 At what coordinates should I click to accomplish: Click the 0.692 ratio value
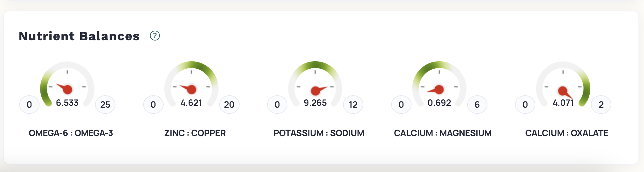(439, 103)
